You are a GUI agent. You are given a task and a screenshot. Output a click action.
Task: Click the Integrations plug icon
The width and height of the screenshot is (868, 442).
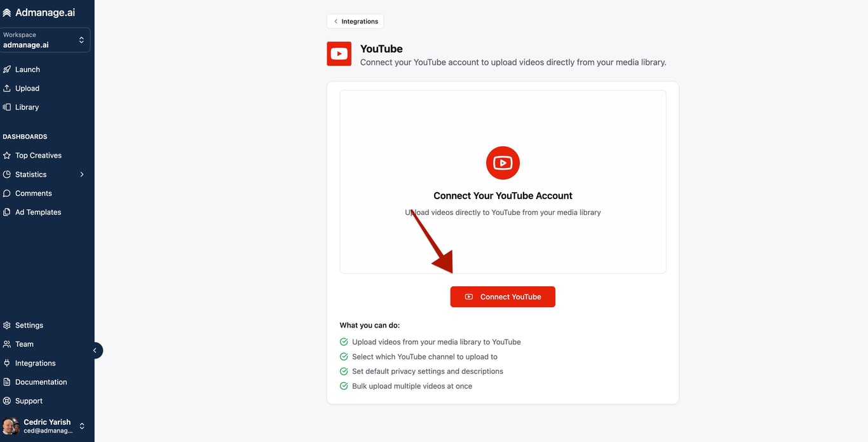pos(7,363)
